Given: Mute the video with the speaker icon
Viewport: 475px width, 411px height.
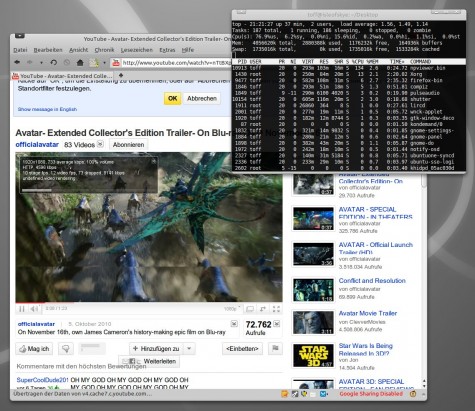Looking at the screenshot, I should [x=34, y=309].
